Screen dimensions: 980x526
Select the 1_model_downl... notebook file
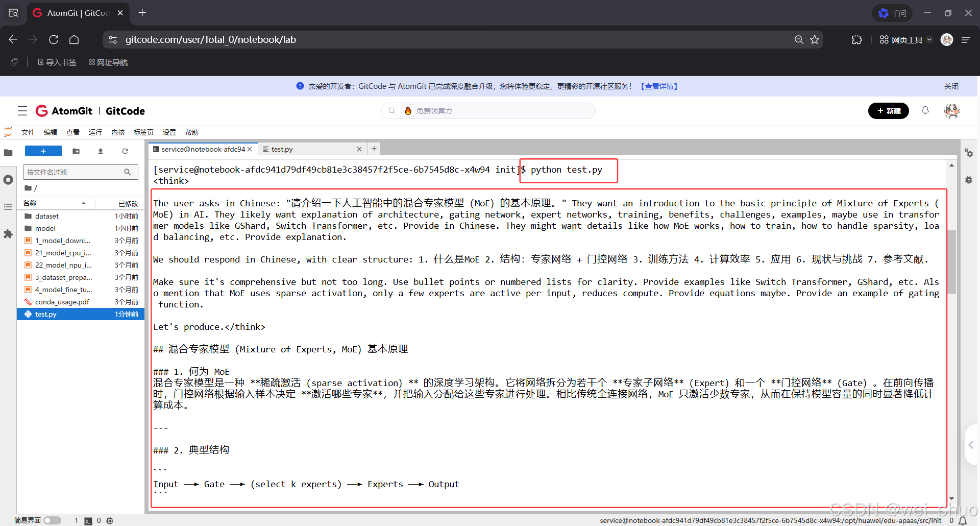pos(81,241)
